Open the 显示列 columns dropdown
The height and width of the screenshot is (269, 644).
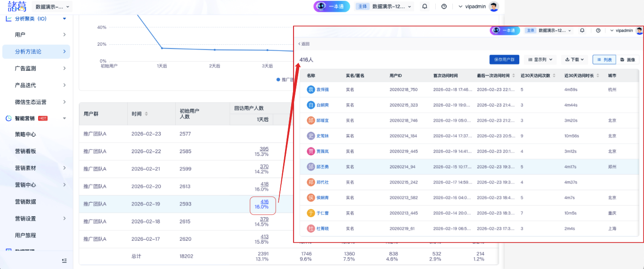(x=540, y=60)
